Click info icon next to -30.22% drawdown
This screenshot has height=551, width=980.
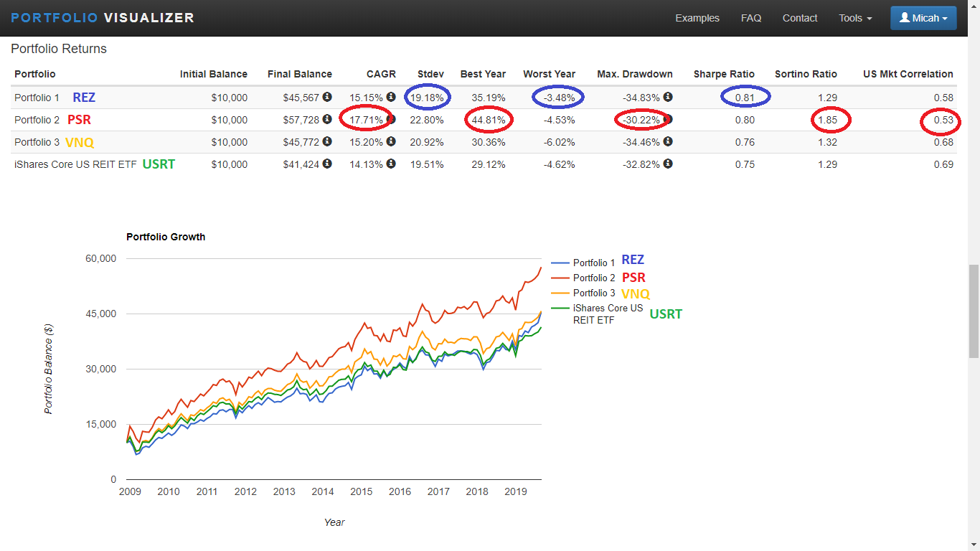(668, 119)
